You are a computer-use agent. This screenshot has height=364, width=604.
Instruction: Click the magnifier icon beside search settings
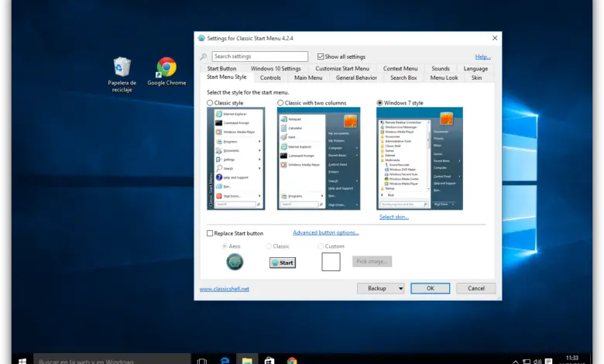[x=204, y=57]
